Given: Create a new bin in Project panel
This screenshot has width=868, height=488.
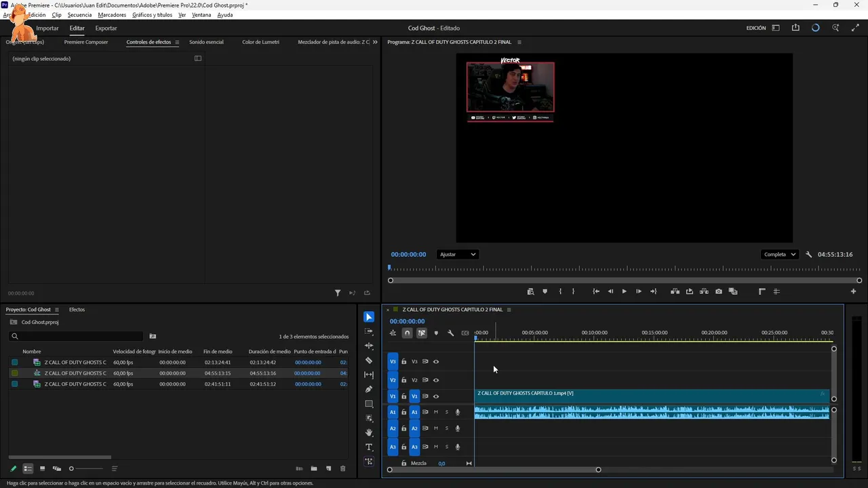Looking at the screenshot, I should 314,468.
